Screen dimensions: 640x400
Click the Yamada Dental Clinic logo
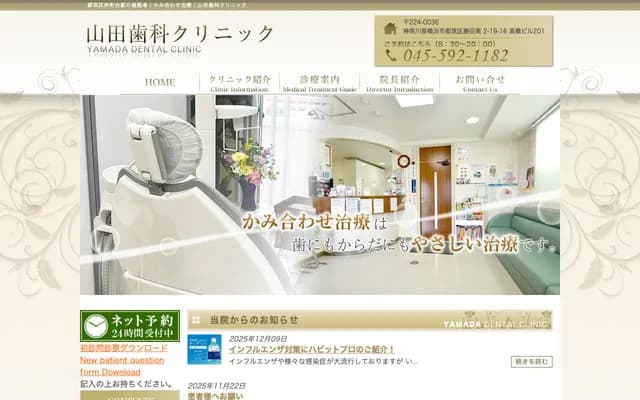pos(180,40)
